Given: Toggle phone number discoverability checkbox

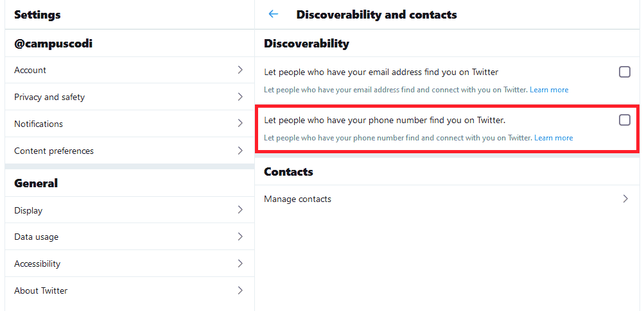Looking at the screenshot, I should 624,120.
